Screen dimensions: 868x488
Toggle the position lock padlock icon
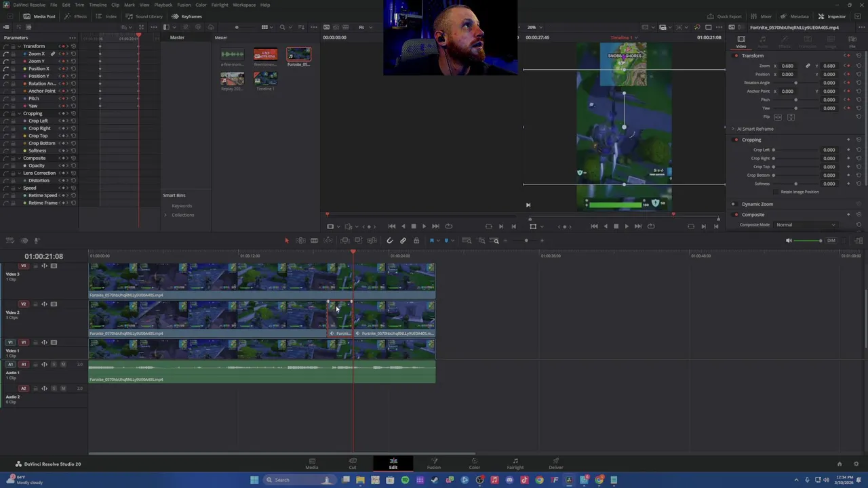click(416, 241)
